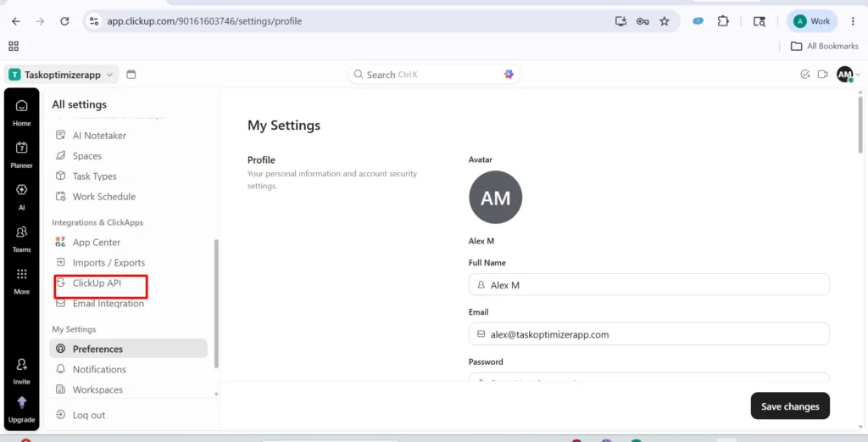Click the Email input field
Image resolution: width=868 pixels, height=442 pixels.
pos(648,334)
